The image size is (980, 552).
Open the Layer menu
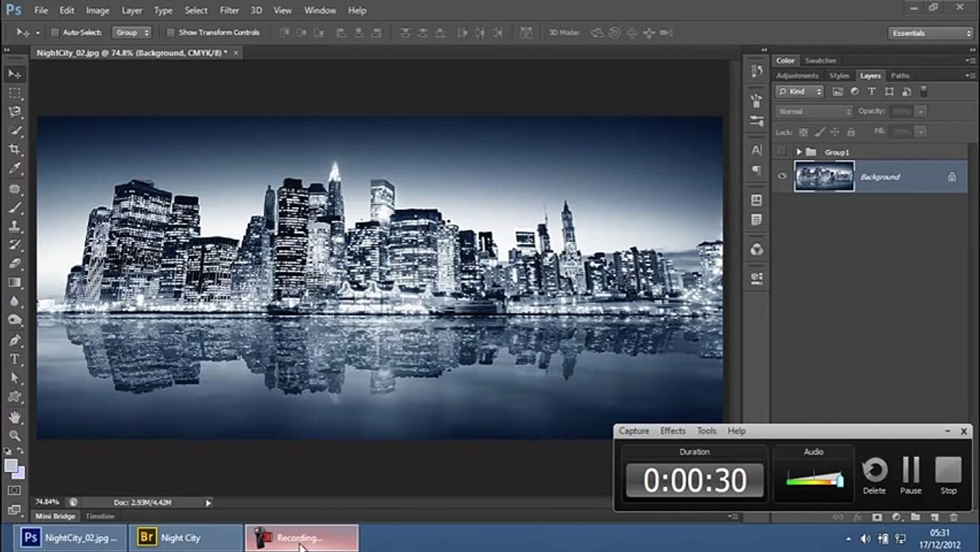132,11
